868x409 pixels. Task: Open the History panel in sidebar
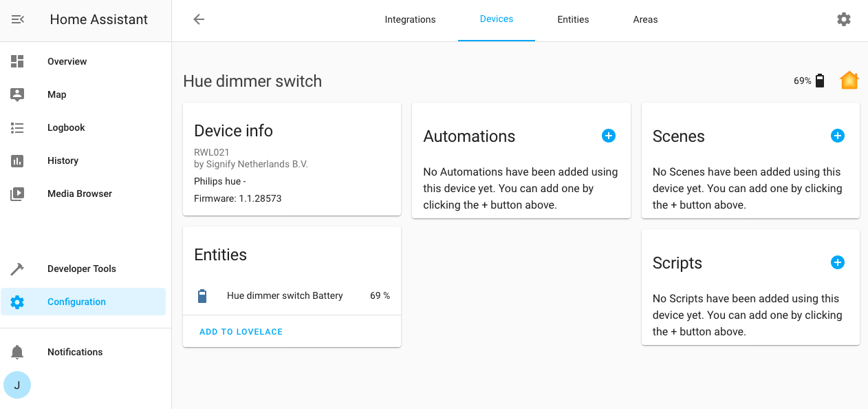click(x=62, y=160)
